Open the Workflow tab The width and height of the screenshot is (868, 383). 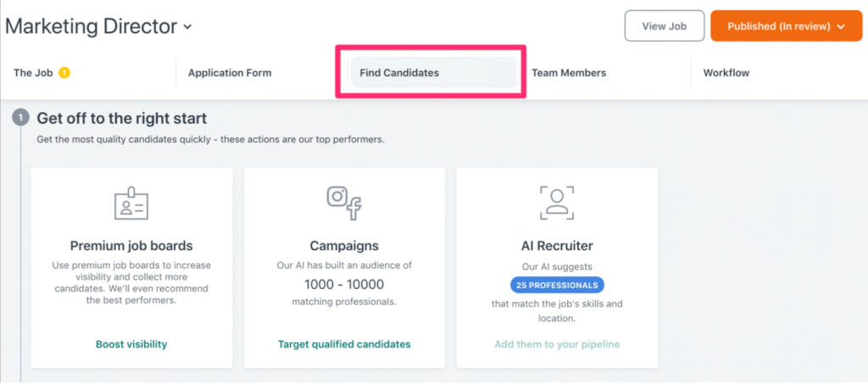[x=726, y=73]
